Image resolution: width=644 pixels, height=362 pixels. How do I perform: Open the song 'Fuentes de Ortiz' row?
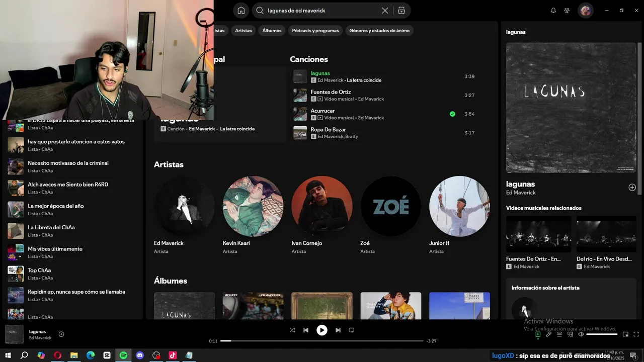pyautogui.click(x=385, y=95)
